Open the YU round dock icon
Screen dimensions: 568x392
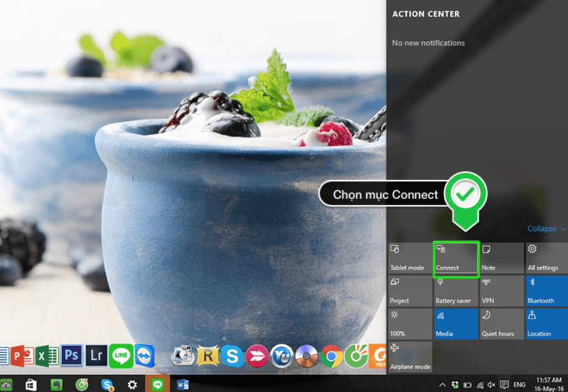pyautogui.click(x=281, y=356)
